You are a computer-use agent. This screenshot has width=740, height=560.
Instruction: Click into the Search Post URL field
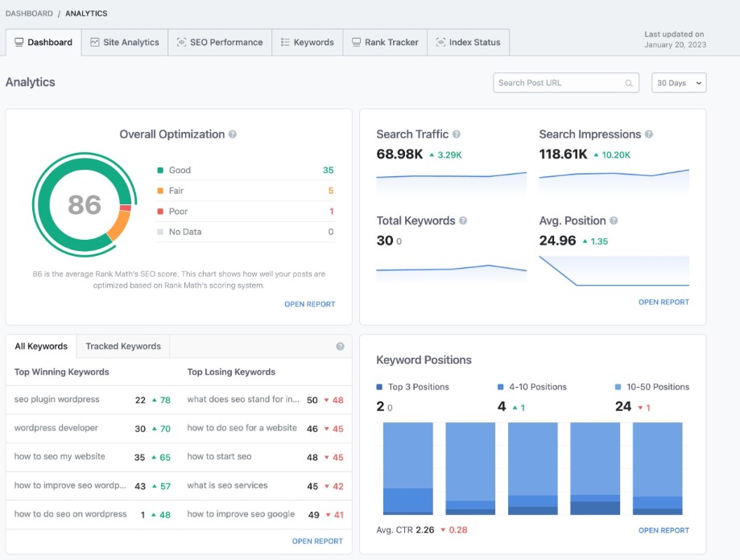click(x=566, y=83)
